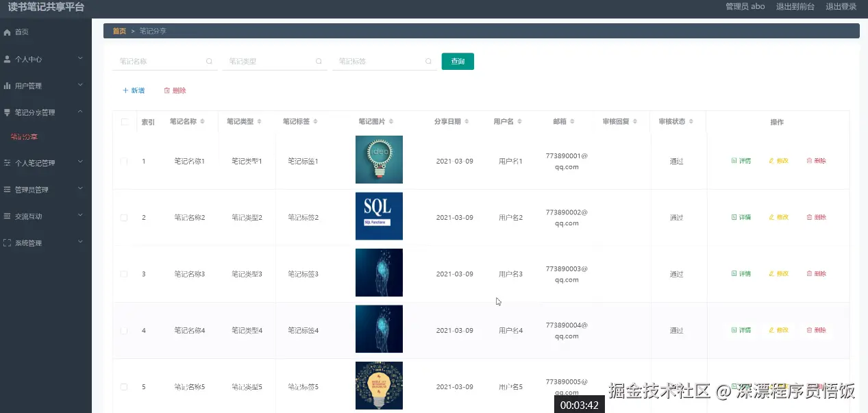The width and height of the screenshot is (868, 413).
Task: Click the list icon beside 管理员管理
Action: (x=8, y=189)
